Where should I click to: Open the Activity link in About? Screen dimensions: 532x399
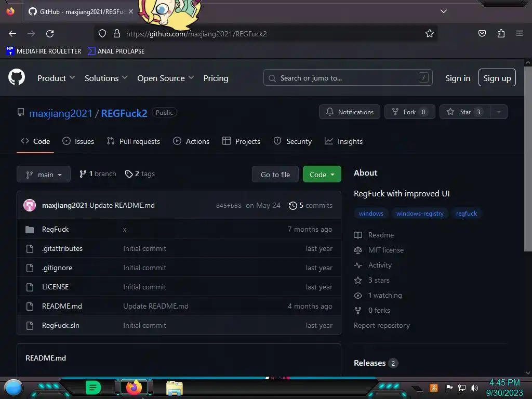click(x=373, y=265)
